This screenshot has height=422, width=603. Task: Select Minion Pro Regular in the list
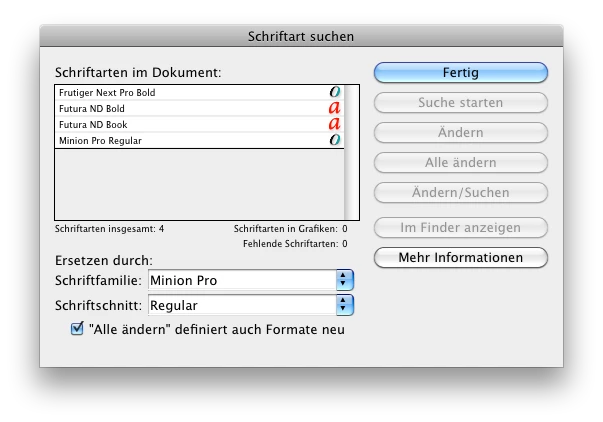click(200, 140)
